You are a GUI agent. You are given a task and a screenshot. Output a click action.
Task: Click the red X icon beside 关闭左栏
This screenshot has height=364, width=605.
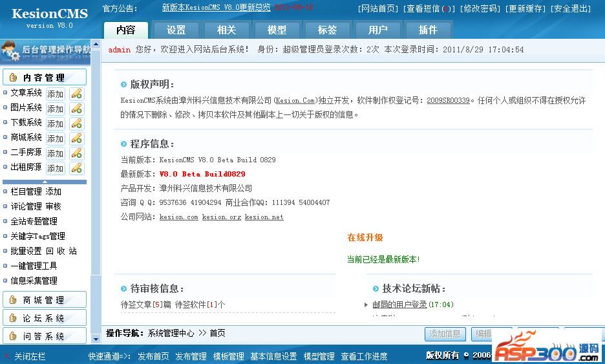point(6,356)
